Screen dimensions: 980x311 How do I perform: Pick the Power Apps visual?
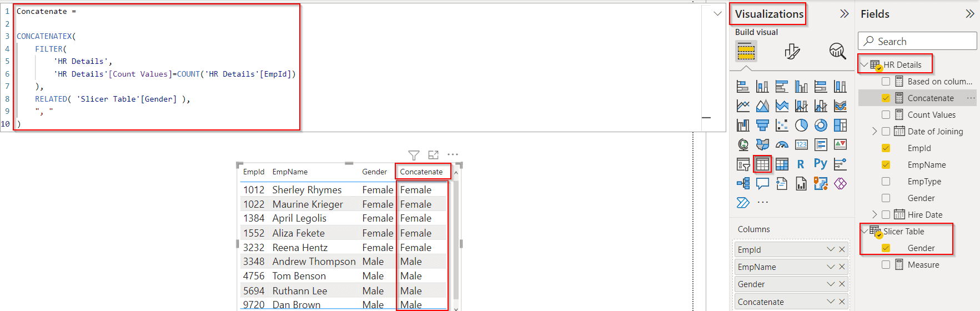coord(840,183)
